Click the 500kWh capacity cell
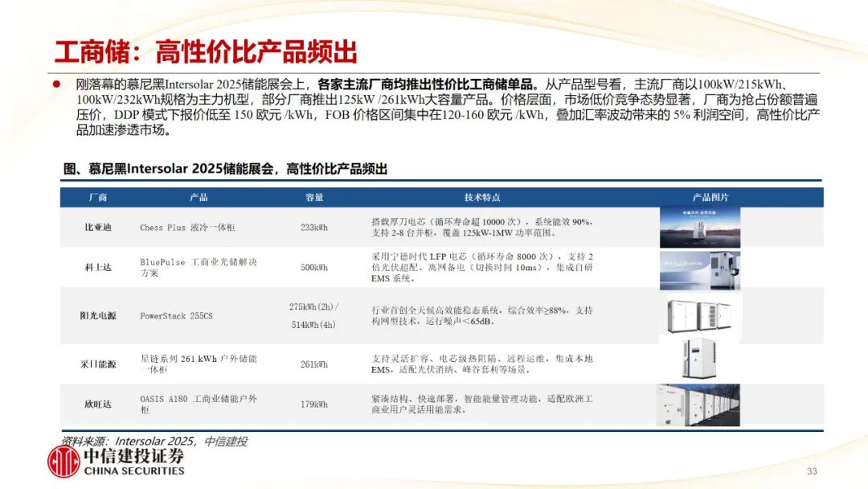 (314, 268)
